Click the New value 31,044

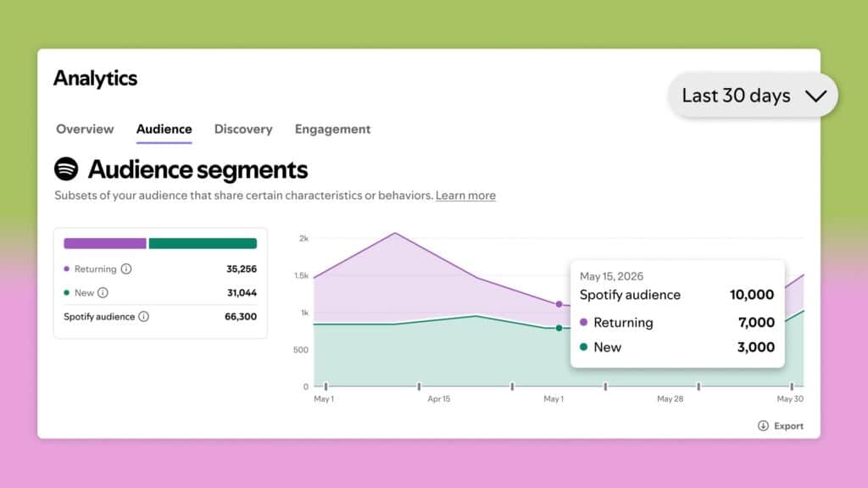(242, 292)
